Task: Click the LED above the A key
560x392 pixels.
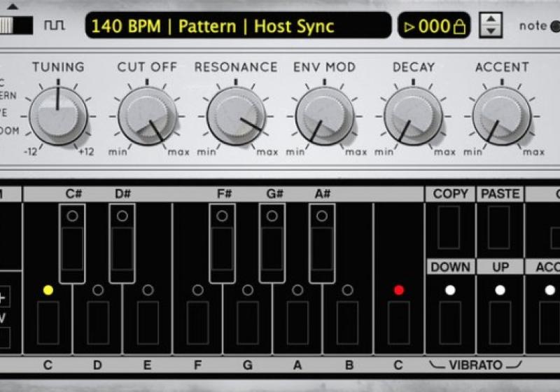Action: point(297,290)
